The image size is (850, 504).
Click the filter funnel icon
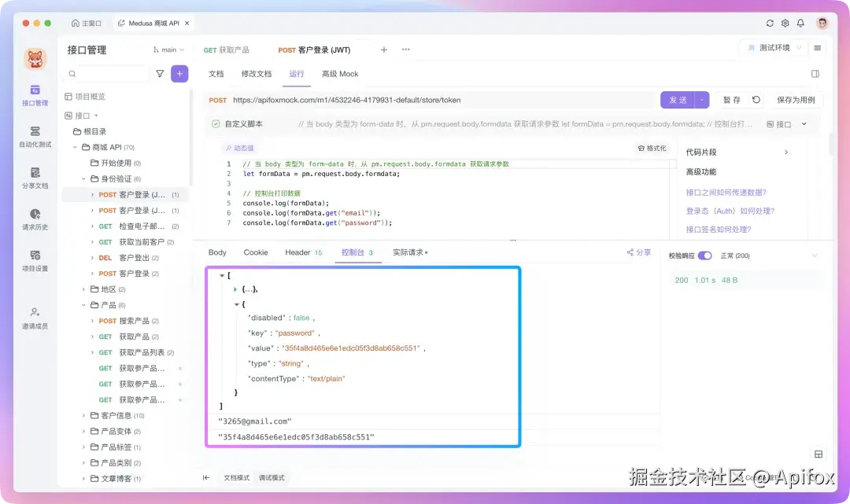click(x=160, y=74)
